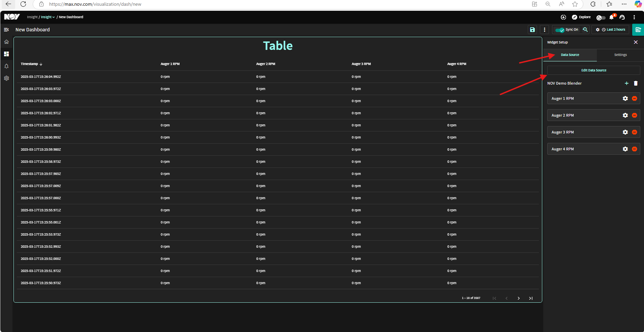Switch to the Settings tab
Viewport: 644px width, 332px height.
[x=620, y=55]
